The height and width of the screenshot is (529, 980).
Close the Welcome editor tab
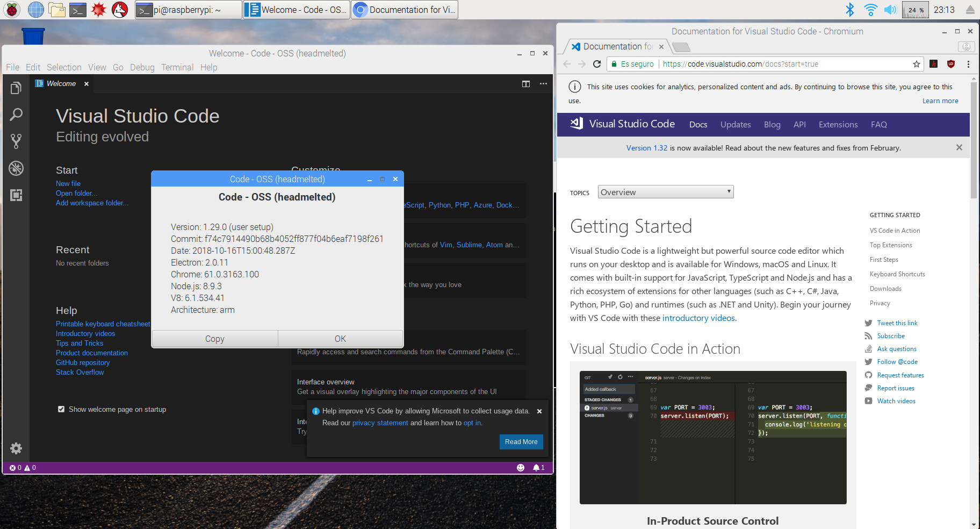click(x=86, y=84)
